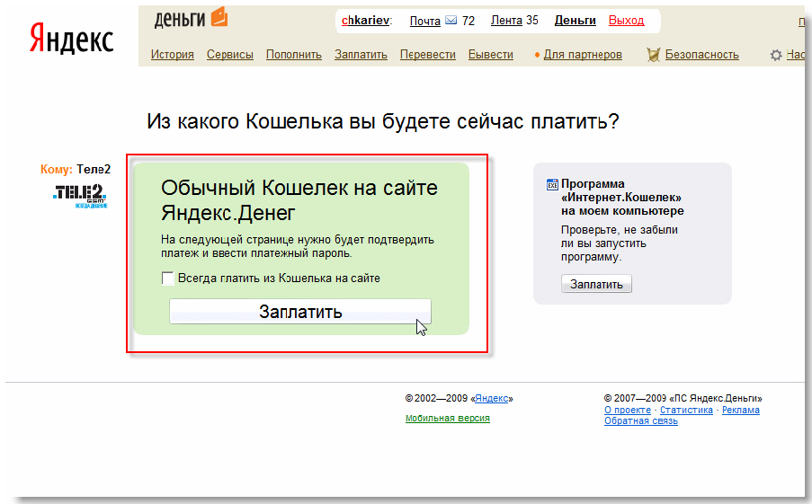
Task: Open the Реклама footer link
Action: pos(741,410)
